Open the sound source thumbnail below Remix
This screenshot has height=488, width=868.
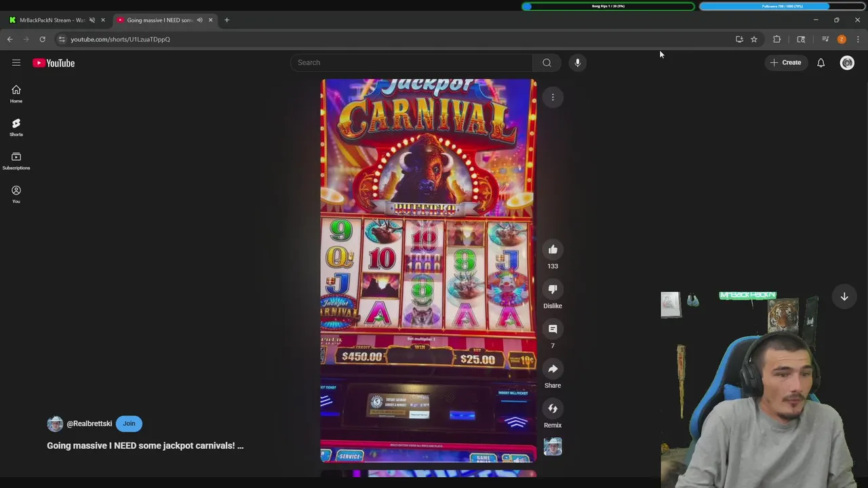pos(553,447)
